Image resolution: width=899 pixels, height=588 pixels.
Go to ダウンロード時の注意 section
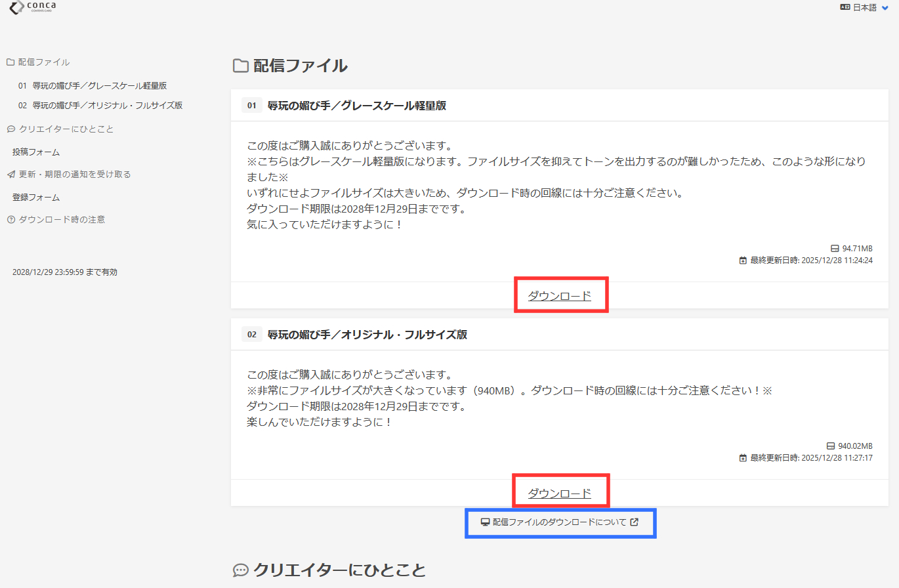[62, 220]
